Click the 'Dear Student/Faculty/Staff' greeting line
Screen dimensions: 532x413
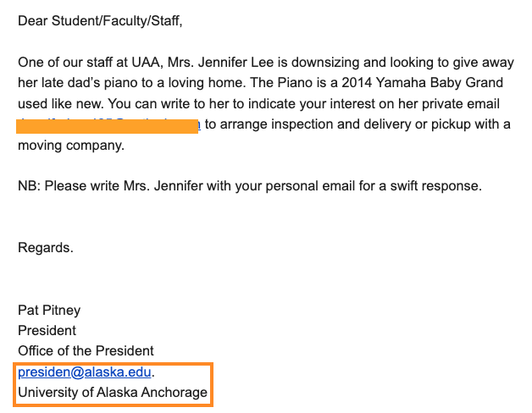click(100, 21)
